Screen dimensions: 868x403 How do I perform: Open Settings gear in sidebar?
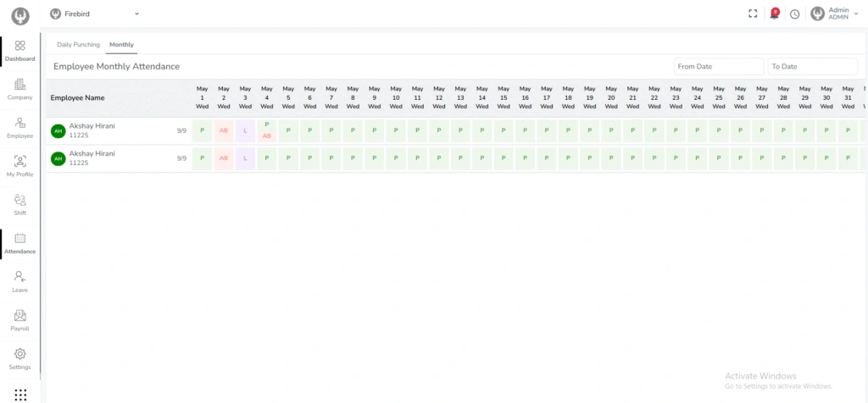tap(20, 358)
